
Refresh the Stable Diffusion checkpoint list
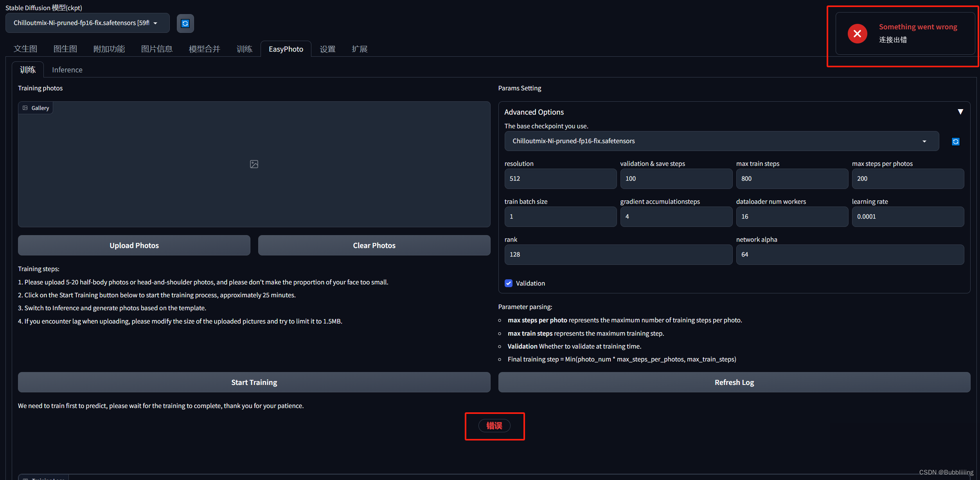pos(185,23)
